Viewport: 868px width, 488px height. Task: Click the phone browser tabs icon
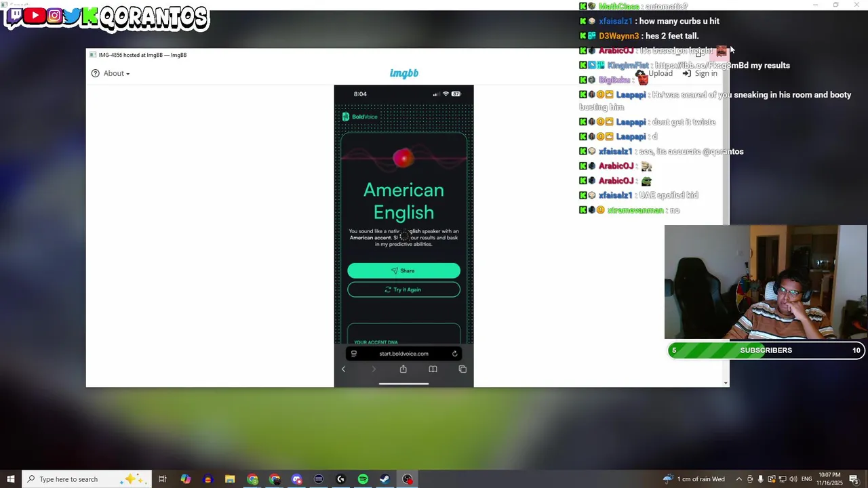(x=462, y=369)
